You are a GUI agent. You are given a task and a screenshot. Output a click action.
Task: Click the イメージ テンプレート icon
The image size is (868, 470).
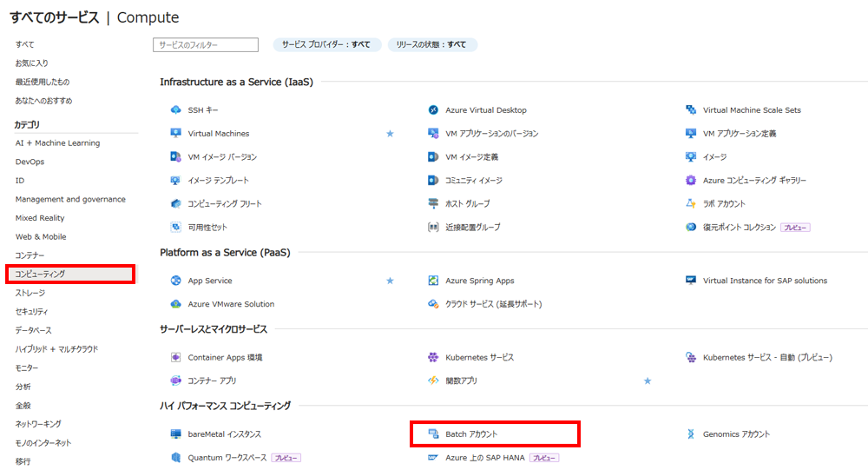click(175, 180)
